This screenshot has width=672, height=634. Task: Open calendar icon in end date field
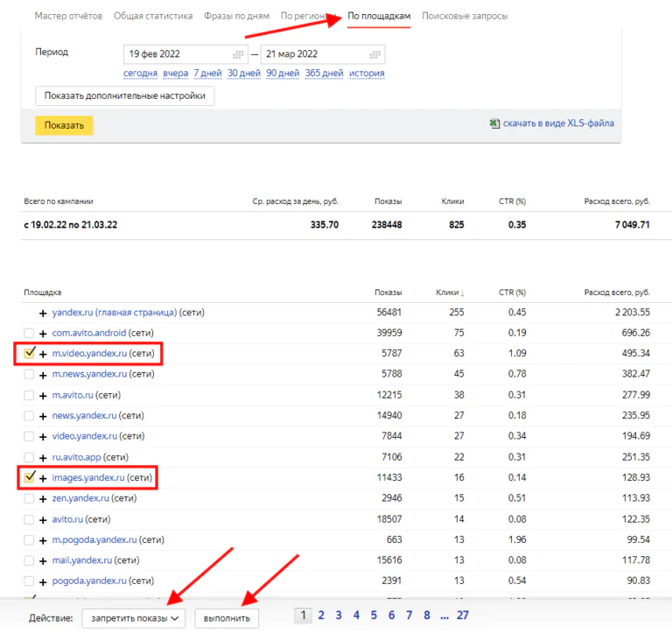tap(375, 54)
